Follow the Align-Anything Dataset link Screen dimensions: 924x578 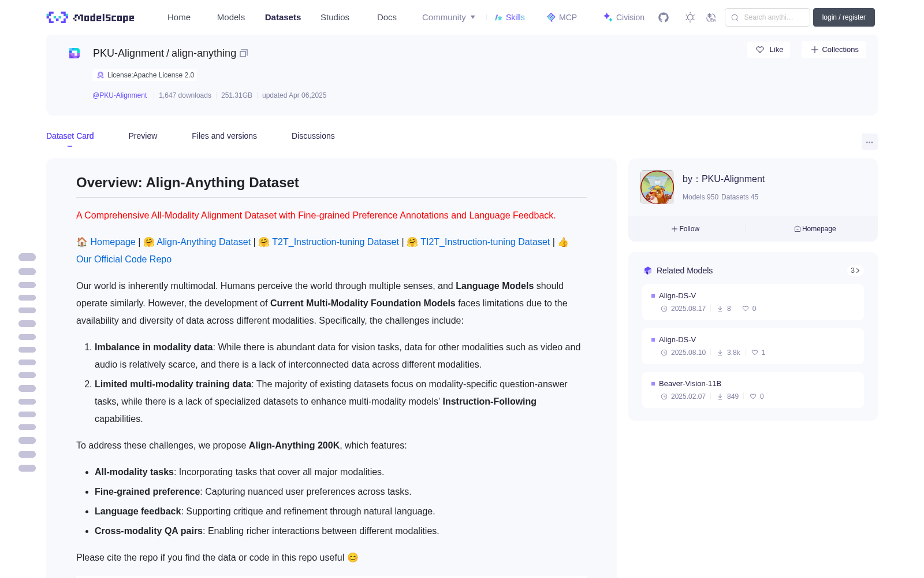click(x=203, y=242)
